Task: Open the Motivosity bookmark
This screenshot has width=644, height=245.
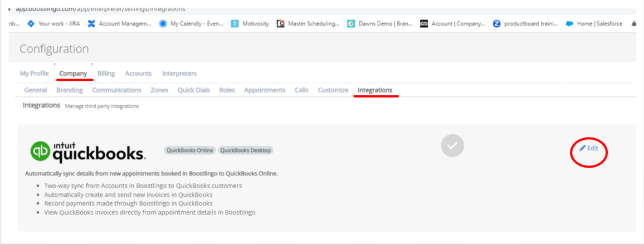Action: point(250,24)
